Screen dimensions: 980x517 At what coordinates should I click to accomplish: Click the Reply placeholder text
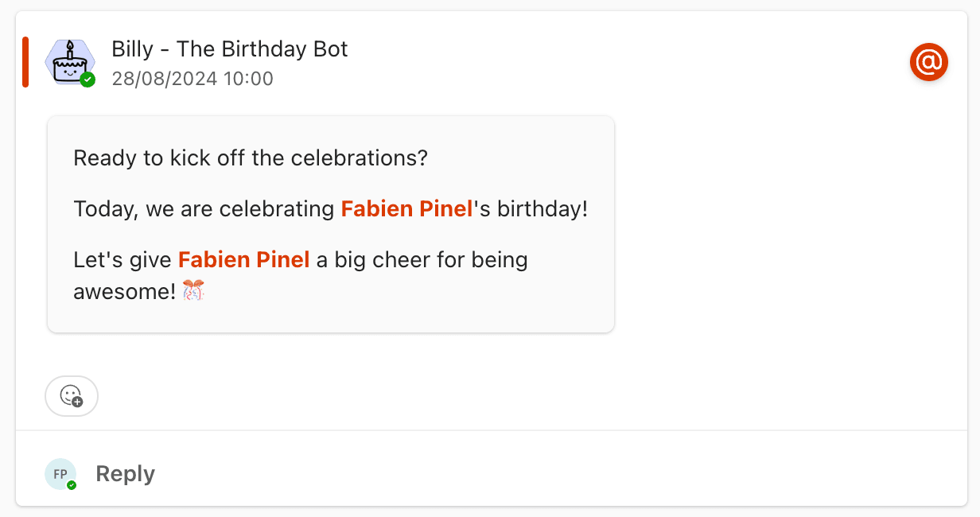[125, 473]
